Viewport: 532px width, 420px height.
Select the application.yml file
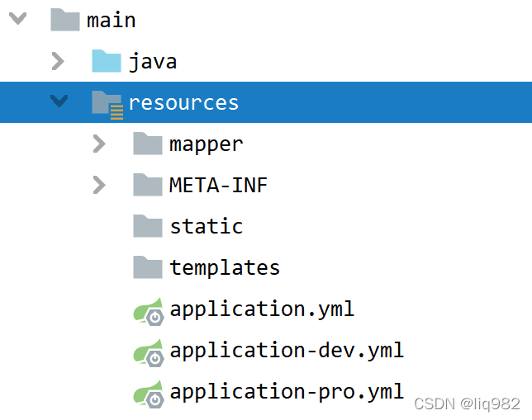pos(262,309)
